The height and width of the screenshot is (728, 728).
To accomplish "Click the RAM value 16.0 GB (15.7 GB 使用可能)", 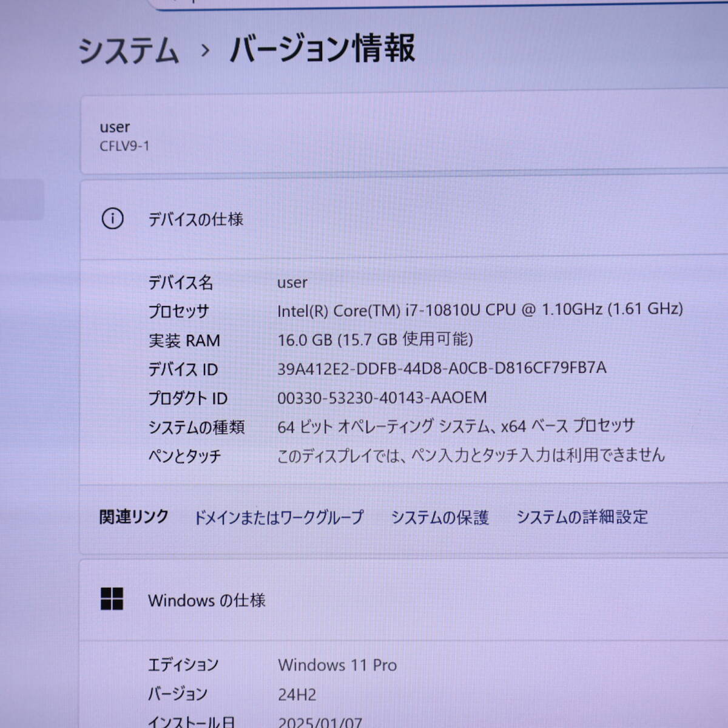I will click(x=375, y=339).
